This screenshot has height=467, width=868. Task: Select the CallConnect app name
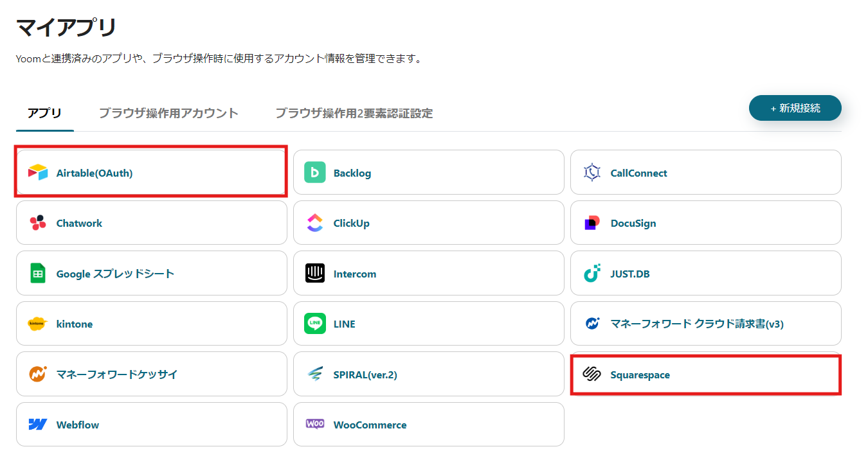click(x=639, y=173)
